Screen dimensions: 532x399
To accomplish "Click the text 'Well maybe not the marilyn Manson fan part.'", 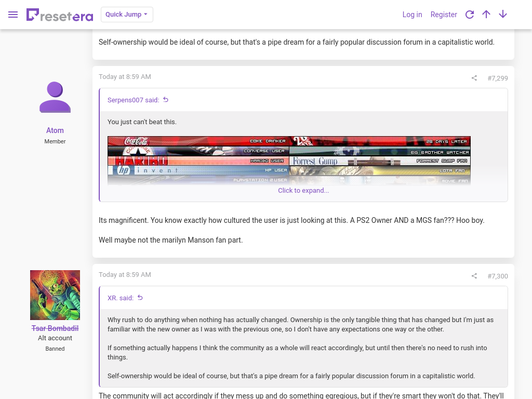I will [170, 240].
